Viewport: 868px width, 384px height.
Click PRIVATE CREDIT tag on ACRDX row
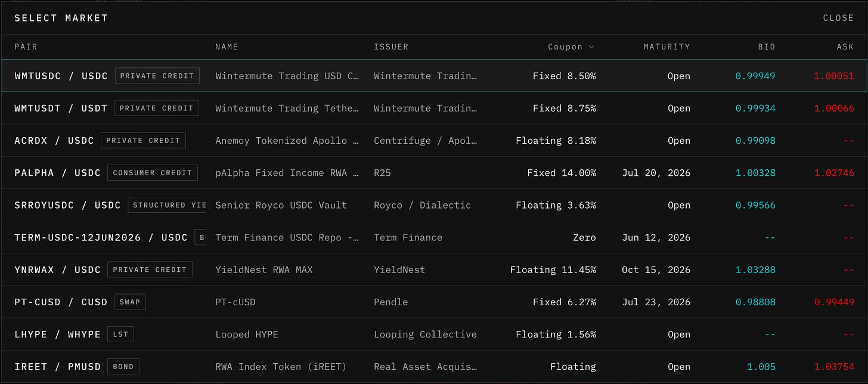tap(143, 141)
